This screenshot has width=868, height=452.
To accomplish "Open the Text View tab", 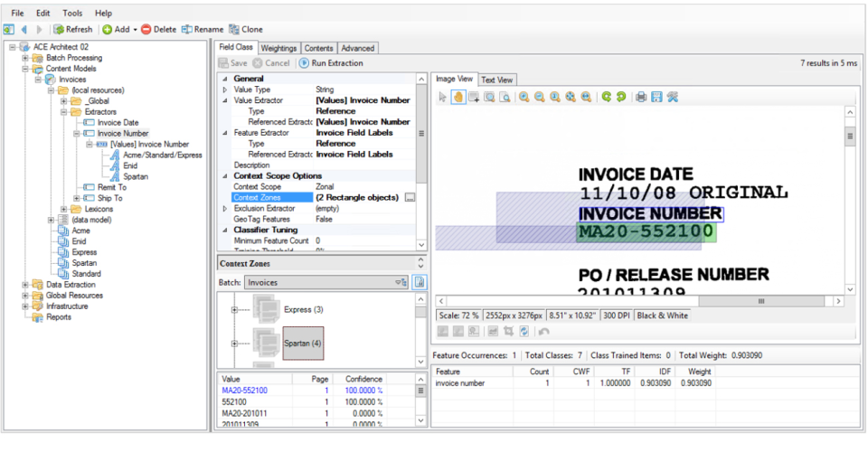I will 497,80.
